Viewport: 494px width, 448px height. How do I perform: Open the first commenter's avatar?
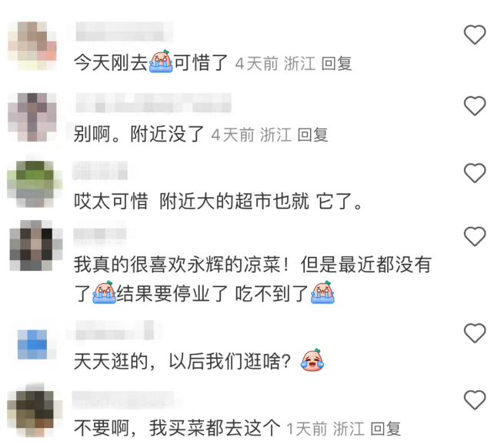tap(32, 45)
